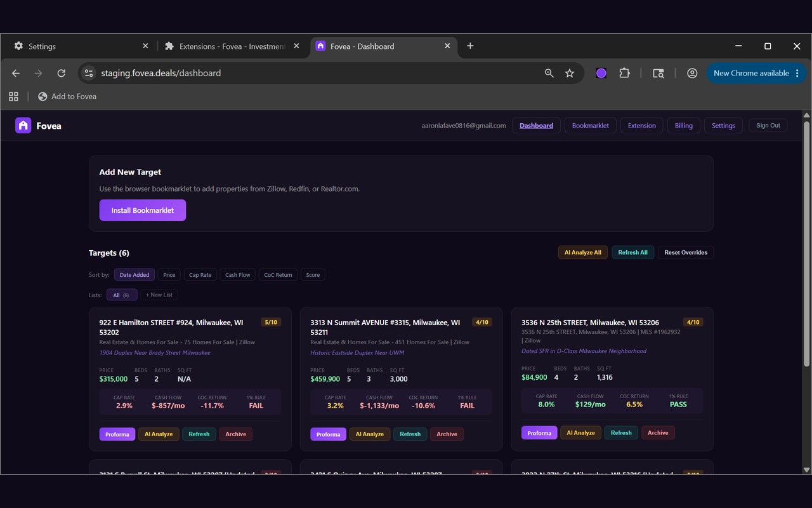
Task: Sort targets by Price
Action: coord(169,275)
